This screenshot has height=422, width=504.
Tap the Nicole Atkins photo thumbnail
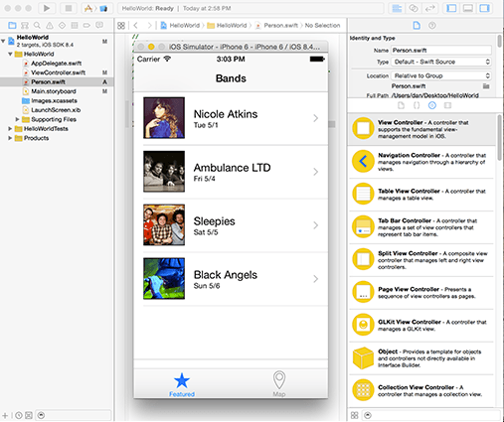tap(164, 118)
